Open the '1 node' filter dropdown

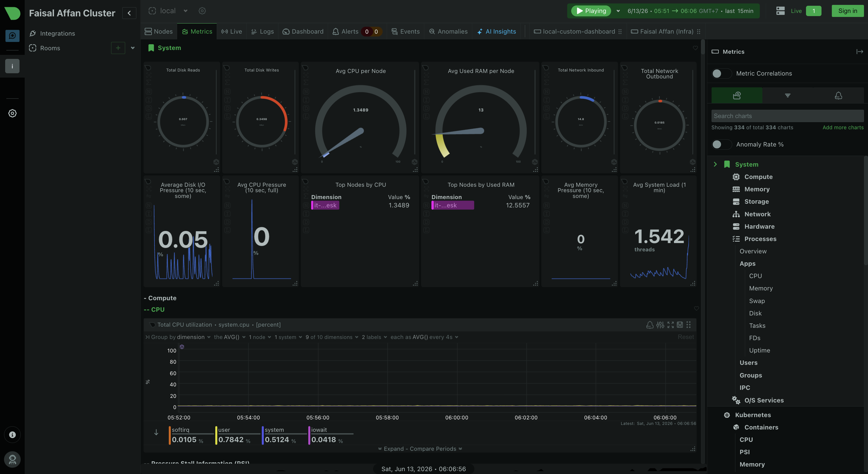coord(260,337)
